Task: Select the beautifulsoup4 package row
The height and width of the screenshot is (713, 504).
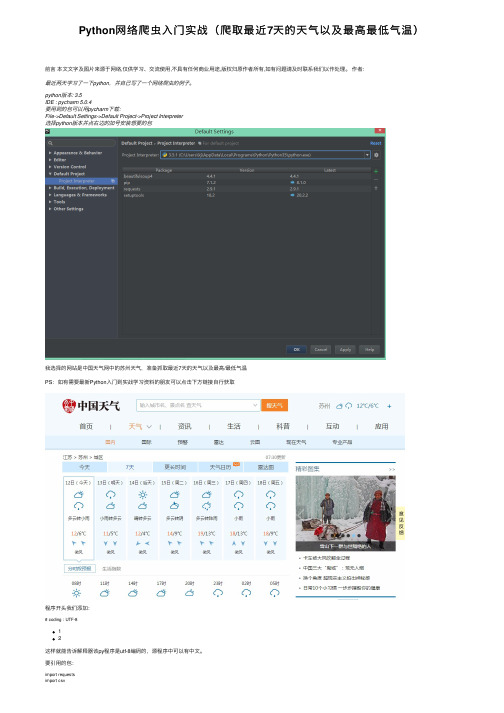Action: pos(246,176)
